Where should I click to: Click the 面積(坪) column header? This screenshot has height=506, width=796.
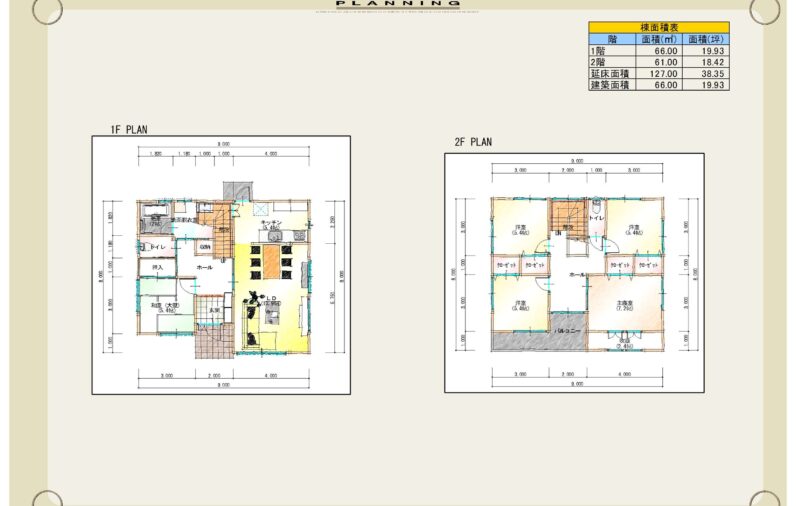tap(706, 39)
